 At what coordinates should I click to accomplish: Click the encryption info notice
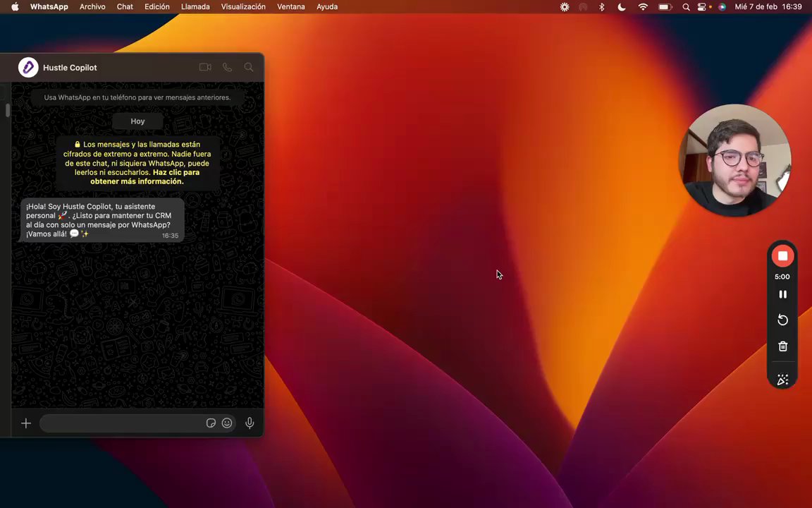(x=137, y=163)
